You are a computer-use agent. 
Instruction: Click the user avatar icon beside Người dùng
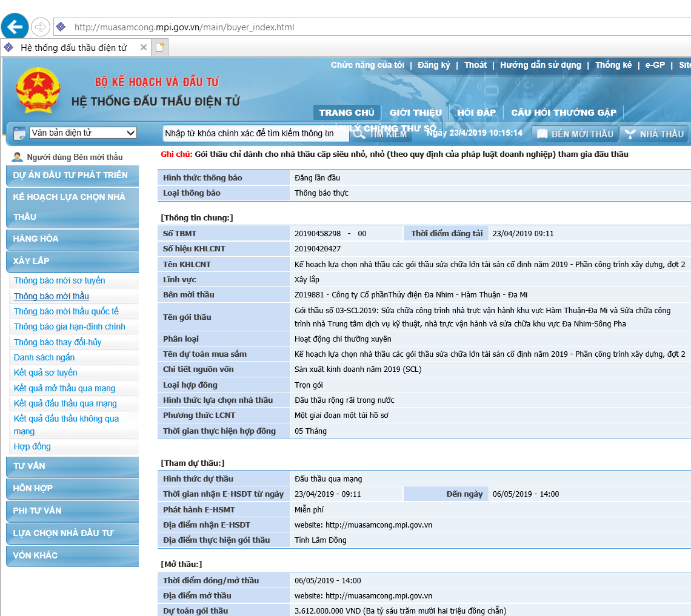click(x=18, y=157)
